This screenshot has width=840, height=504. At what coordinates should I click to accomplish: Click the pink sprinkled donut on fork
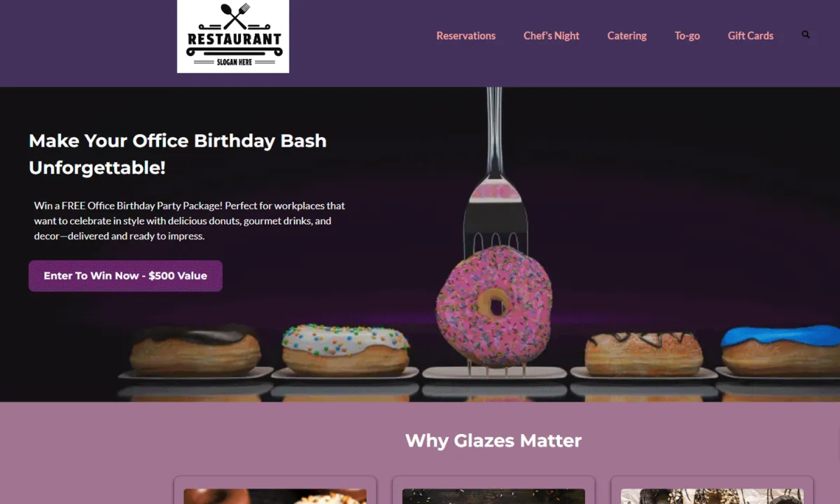tap(494, 305)
